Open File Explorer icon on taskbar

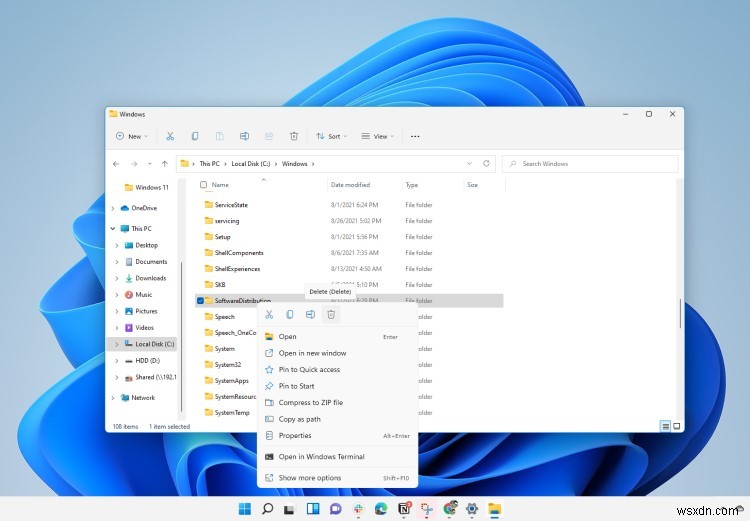pos(495,509)
